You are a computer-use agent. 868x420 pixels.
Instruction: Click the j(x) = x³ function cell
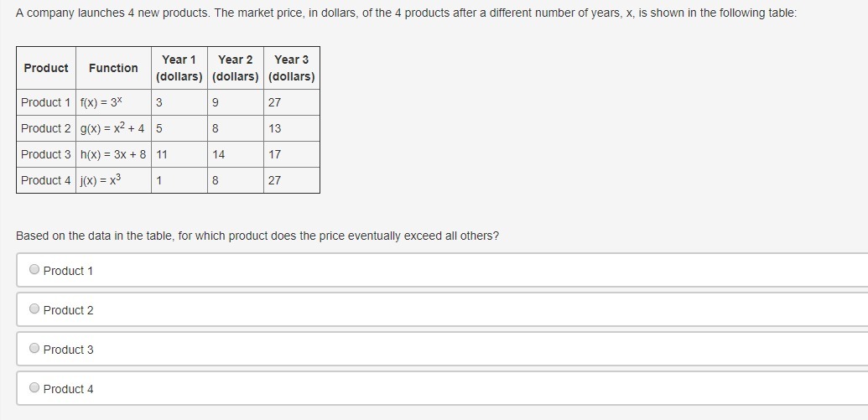[x=101, y=180]
